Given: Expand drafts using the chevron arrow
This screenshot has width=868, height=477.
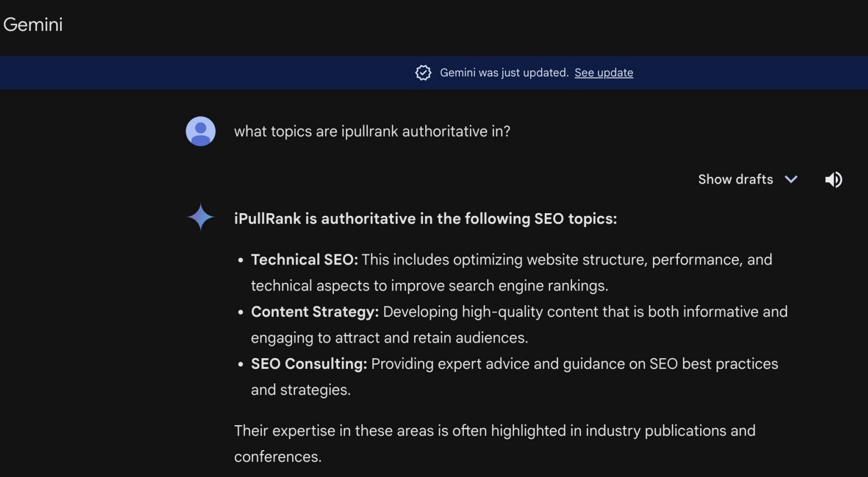Looking at the screenshot, I should pos(791,179).
